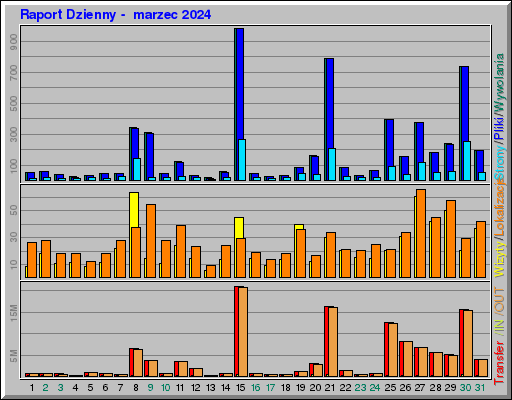Viewport: 512px width, 400px height.
Task: Click day label 1 on the x-axis
Action: pyautogui.click(x=32, y=388)
